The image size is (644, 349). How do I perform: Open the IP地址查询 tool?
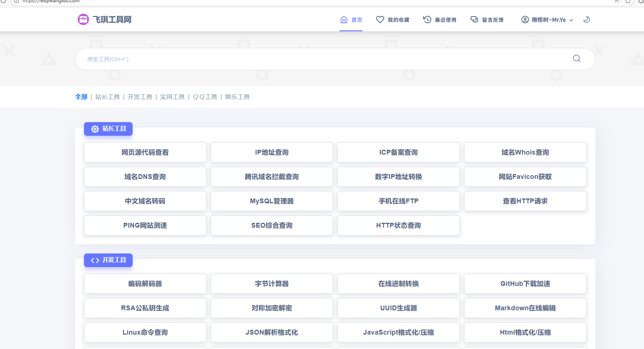(272, 152)
